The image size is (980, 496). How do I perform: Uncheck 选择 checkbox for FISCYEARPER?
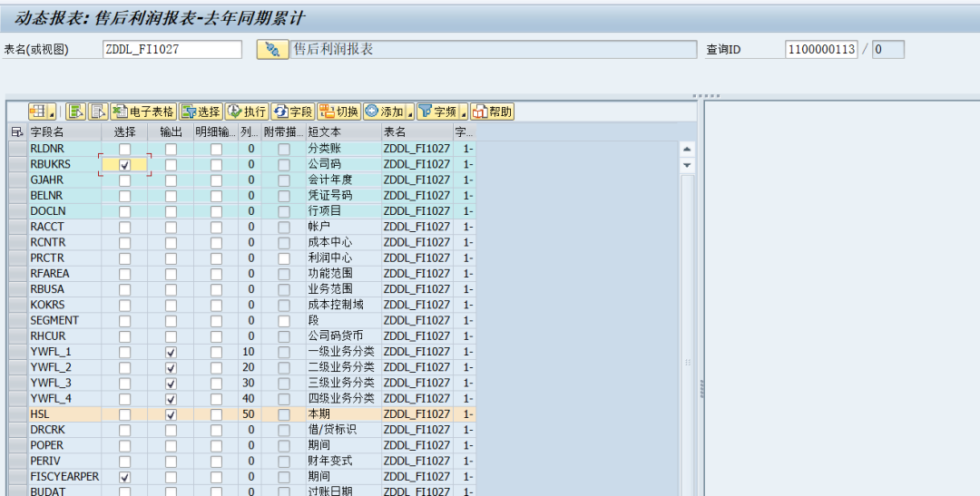pos(125,477)
